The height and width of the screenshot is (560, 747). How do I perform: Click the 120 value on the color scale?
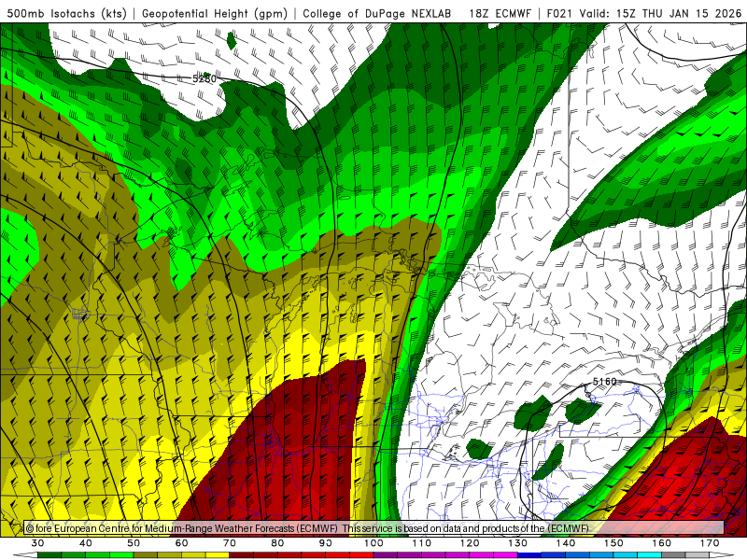[470, 543]
